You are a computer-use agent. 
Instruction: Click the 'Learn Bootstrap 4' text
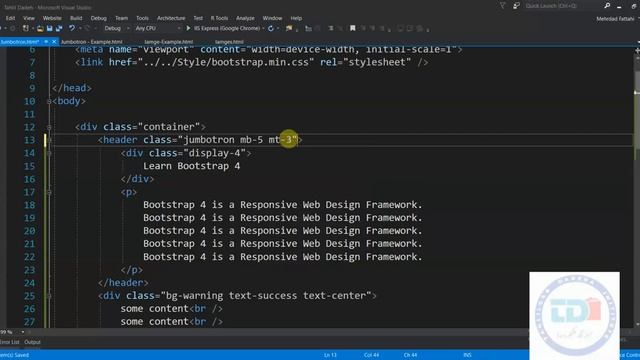[191, 166]
